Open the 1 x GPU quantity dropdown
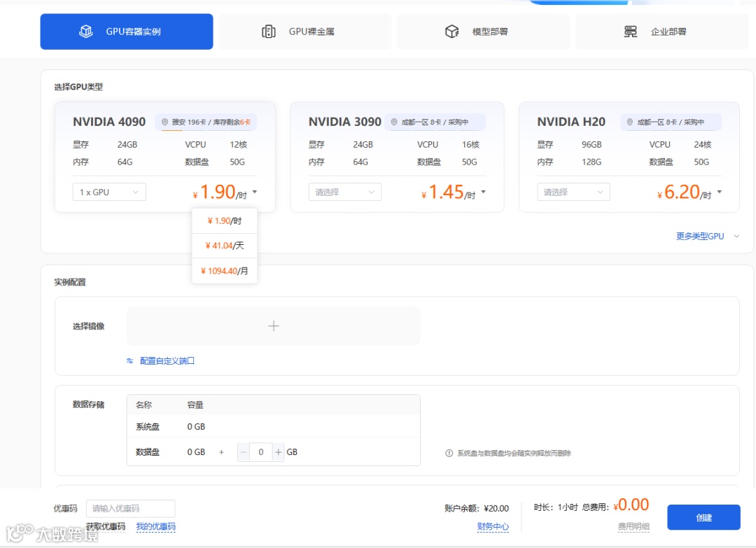756x548 pixels. click(x=109, y=192)
